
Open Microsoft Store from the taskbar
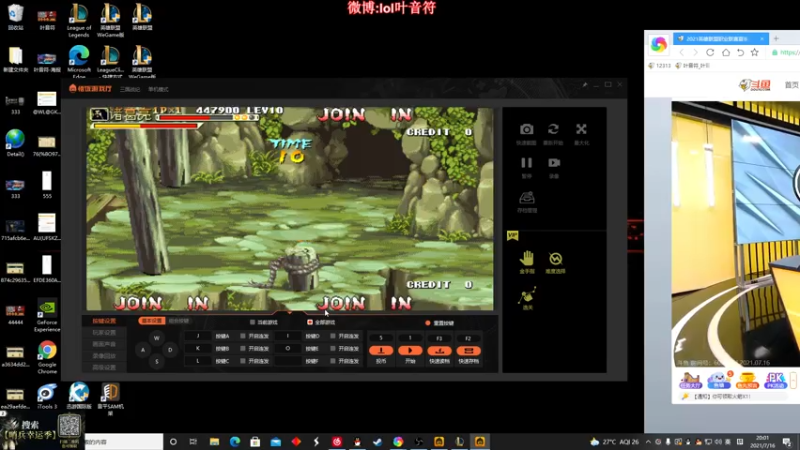click(255, 442)
